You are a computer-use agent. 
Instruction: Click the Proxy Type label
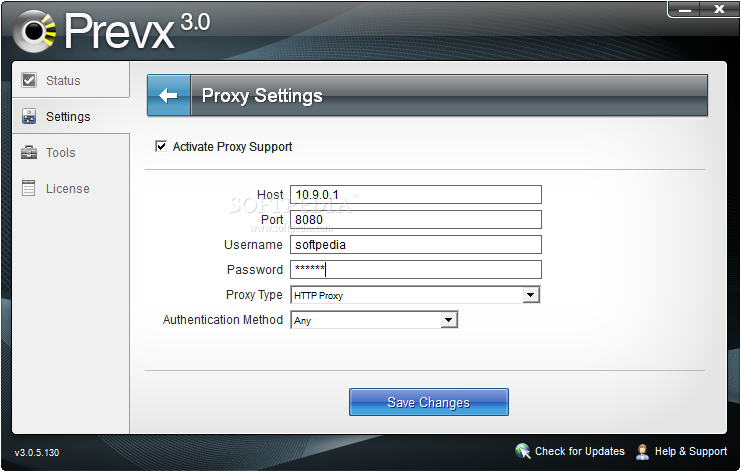[254, 295]
